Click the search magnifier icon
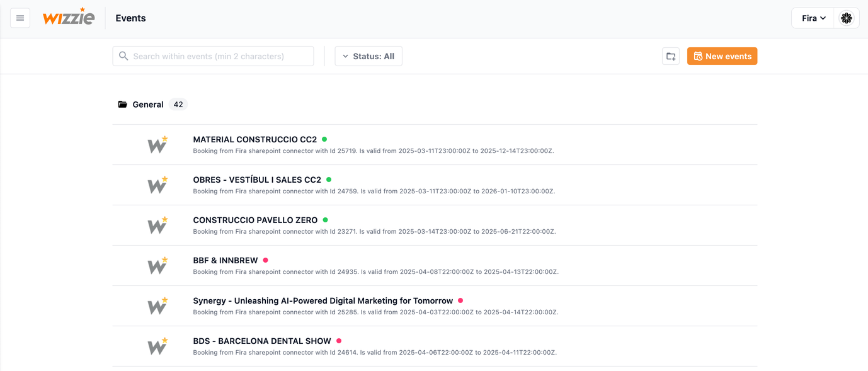868x371 pixels. point(123,56)
